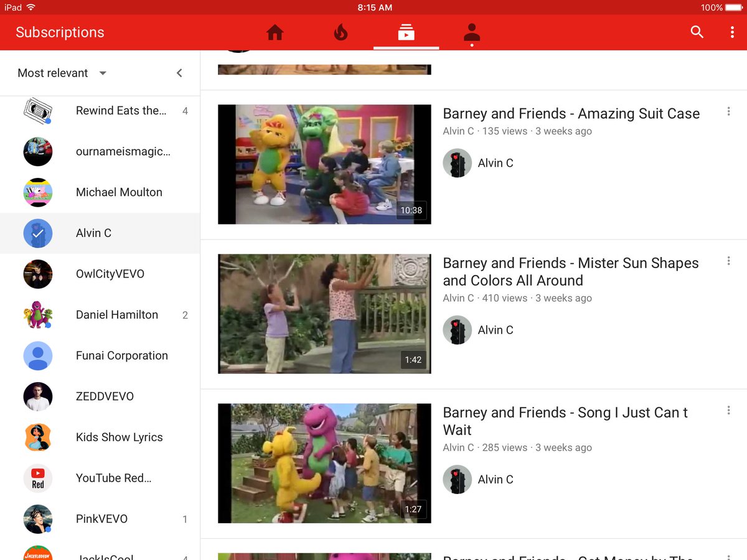
Task: Tap the 1:42 duration badge
Action: (413, 360)
